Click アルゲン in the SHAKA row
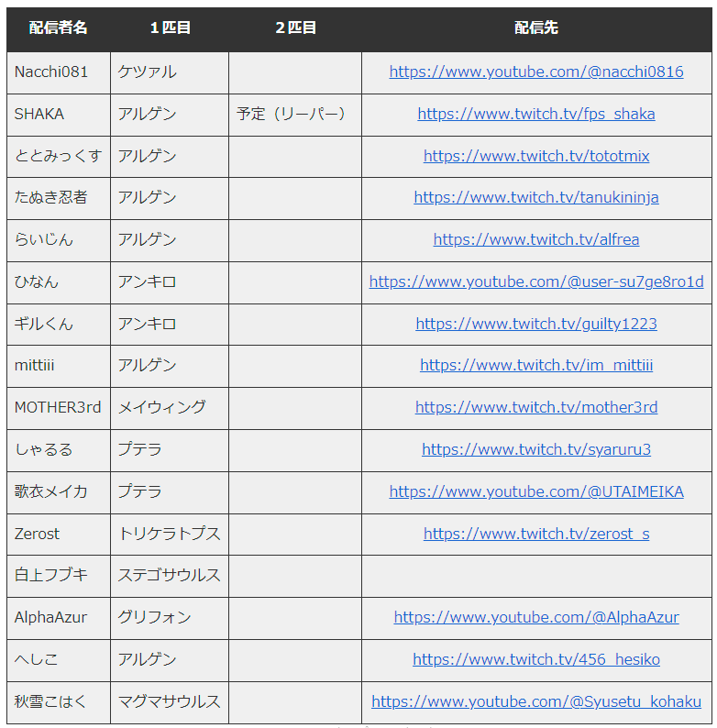Image resolution: width=717 pixels, height=728 pixels. tap(147, 115)
